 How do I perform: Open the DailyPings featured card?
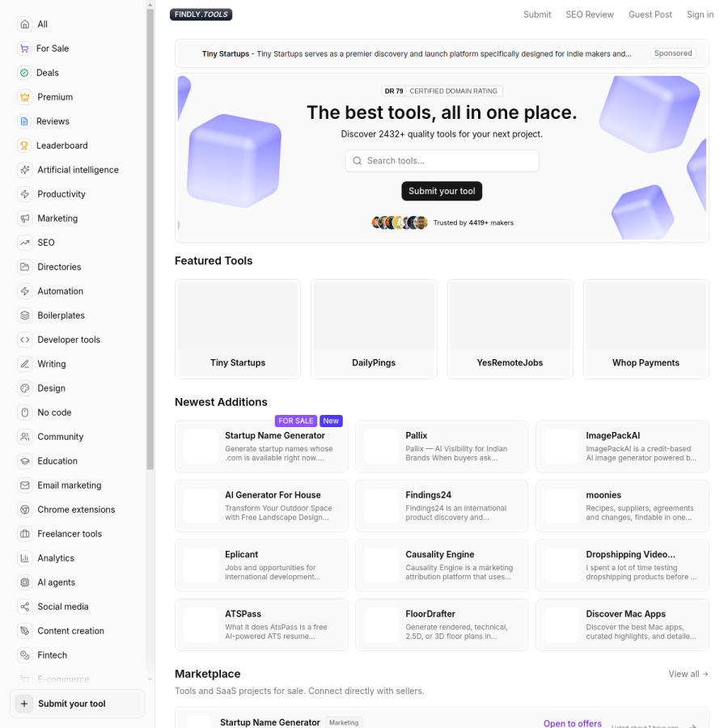[x=374, y=328]
